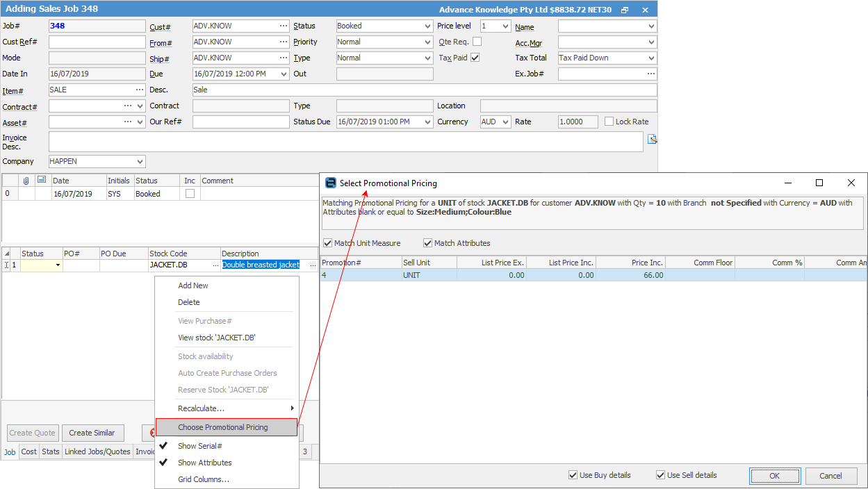
Task: Enable the Lock Rate checkbox
Action: [x=609, y=122]
